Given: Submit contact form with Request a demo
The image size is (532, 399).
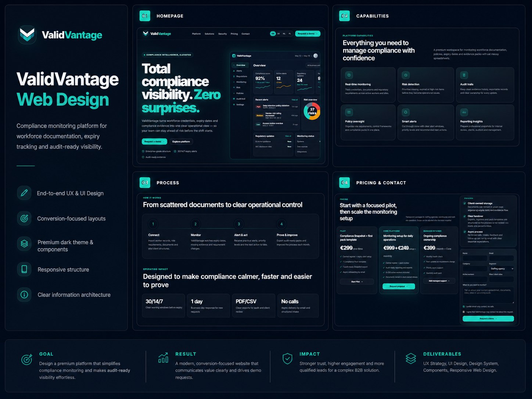Looking at the screenshot, I should (488, 319).
